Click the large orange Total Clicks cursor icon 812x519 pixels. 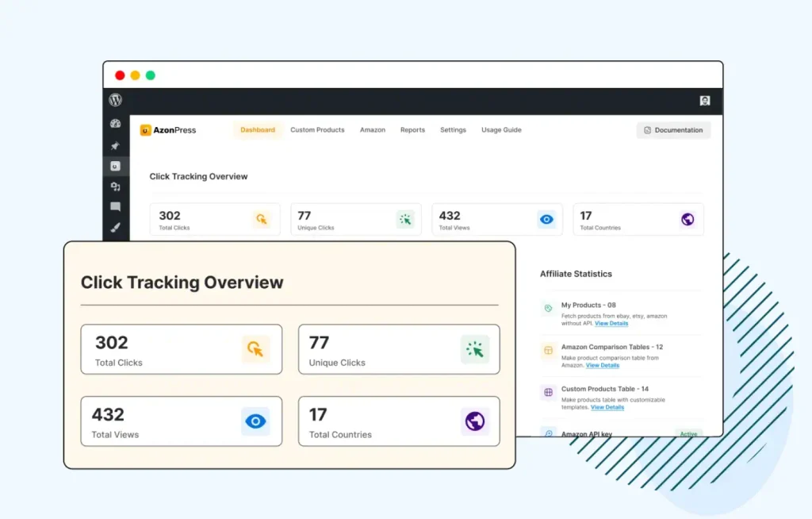coord(255,349)
